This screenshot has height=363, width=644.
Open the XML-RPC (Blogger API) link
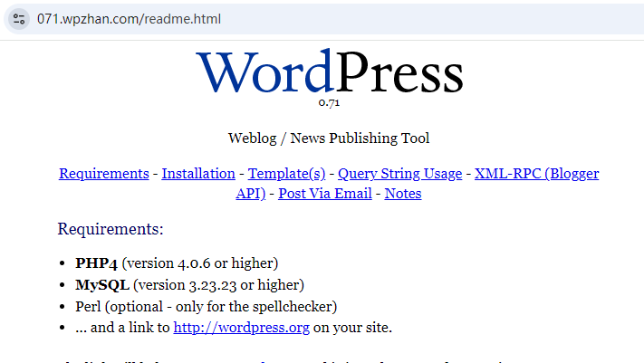(x=536, y=174)
